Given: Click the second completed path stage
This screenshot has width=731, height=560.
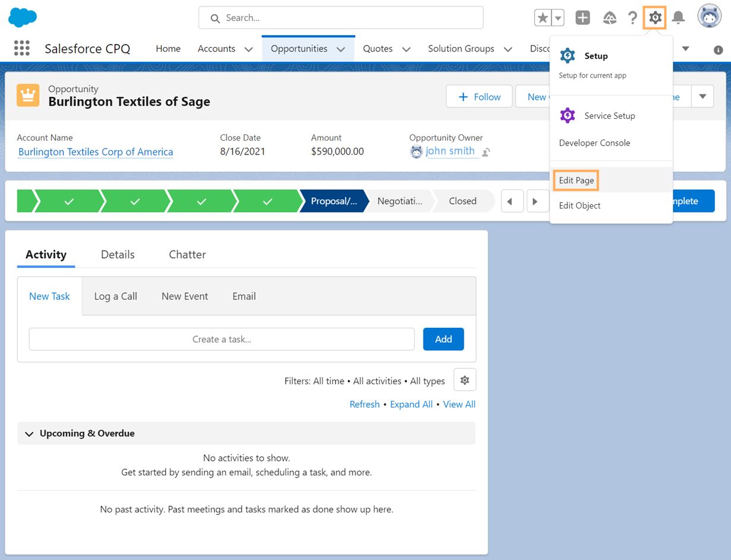Looking at the screenshot, I should [135, 201].
